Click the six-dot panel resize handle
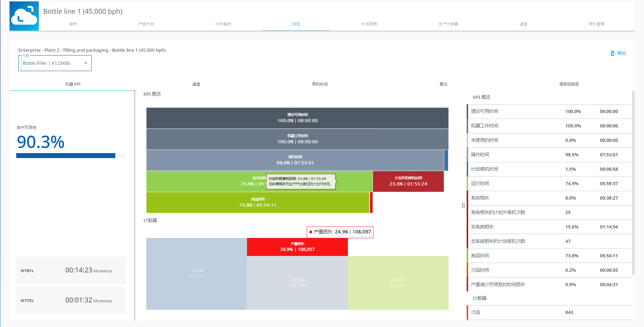Screen dimensions: 644x327 coord(463,206)
